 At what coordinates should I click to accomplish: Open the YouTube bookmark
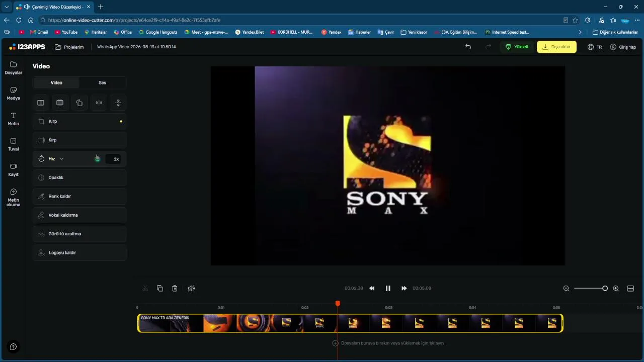[66, 32]
